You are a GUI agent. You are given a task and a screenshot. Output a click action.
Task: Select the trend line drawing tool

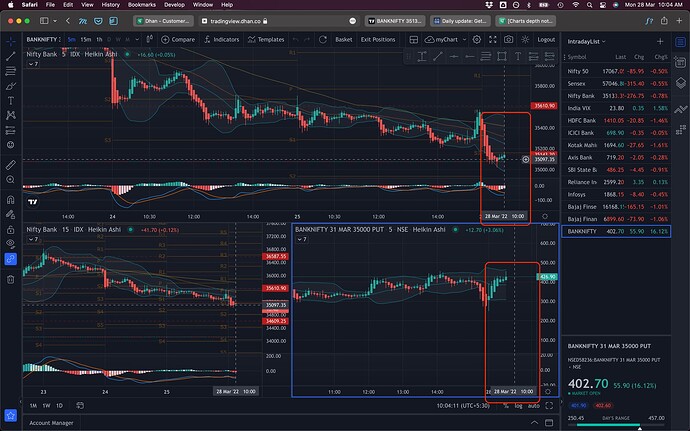(11, 56)
